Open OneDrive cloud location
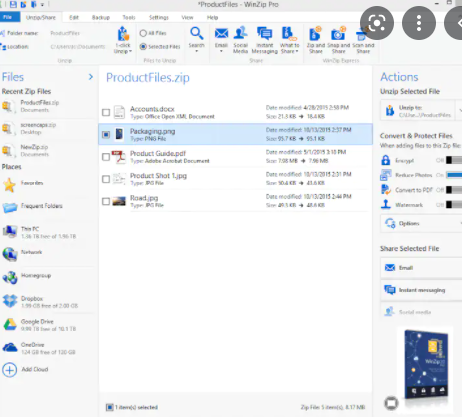 tap(39, 348)
